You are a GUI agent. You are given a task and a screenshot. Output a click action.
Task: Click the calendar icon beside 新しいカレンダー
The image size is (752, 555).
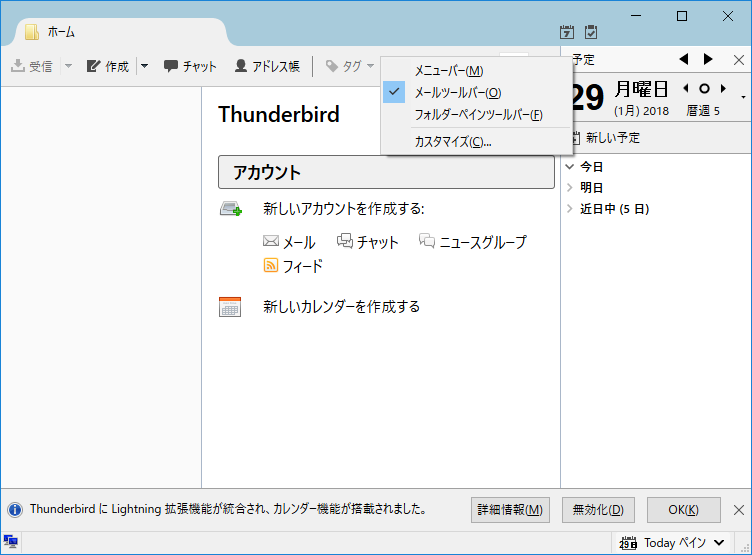coord(230,307)
